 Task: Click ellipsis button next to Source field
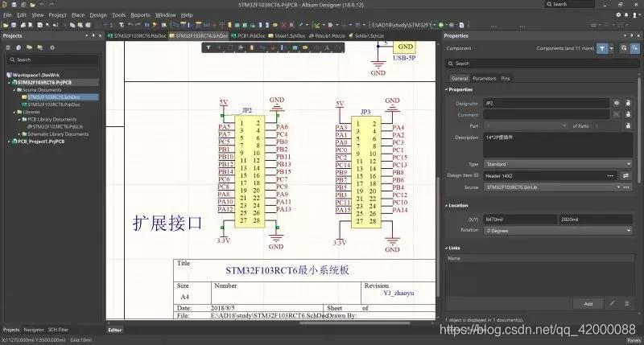pos(627,187)
